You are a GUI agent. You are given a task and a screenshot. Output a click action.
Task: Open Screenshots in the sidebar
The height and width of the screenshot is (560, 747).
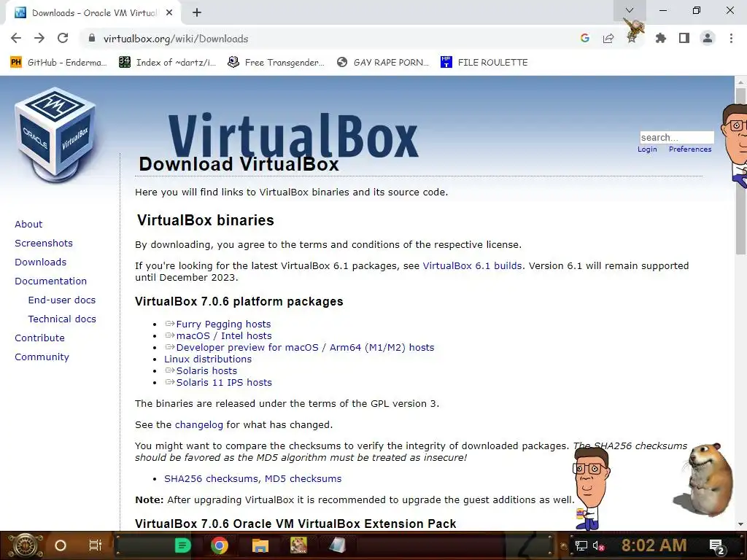[44, 244]
